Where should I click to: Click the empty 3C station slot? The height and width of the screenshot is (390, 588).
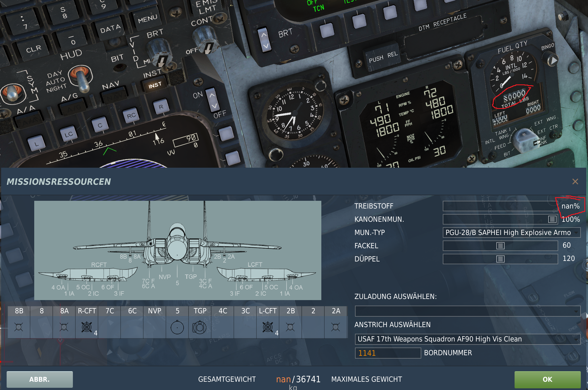click(245, 327)
